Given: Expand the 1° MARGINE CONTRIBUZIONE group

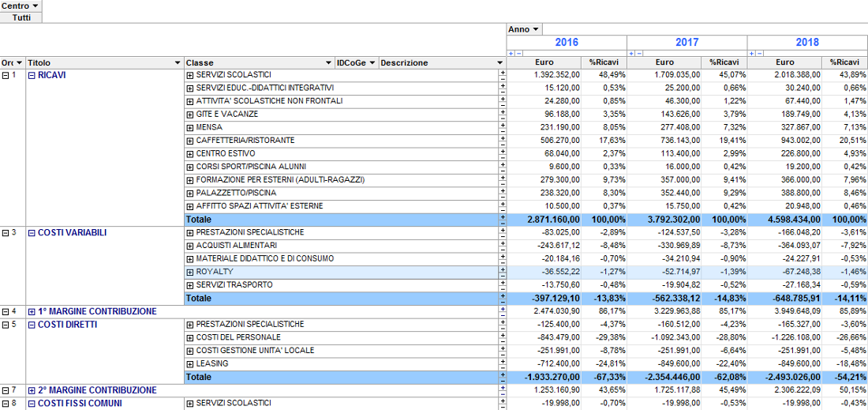Looking at the screenshot, I should [x=32, y=312].
